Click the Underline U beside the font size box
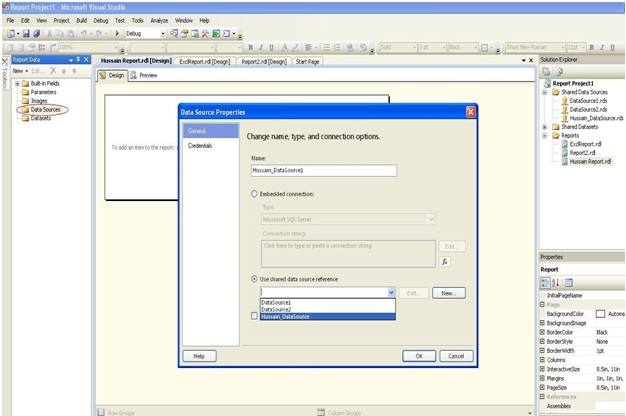 [612, 48]
